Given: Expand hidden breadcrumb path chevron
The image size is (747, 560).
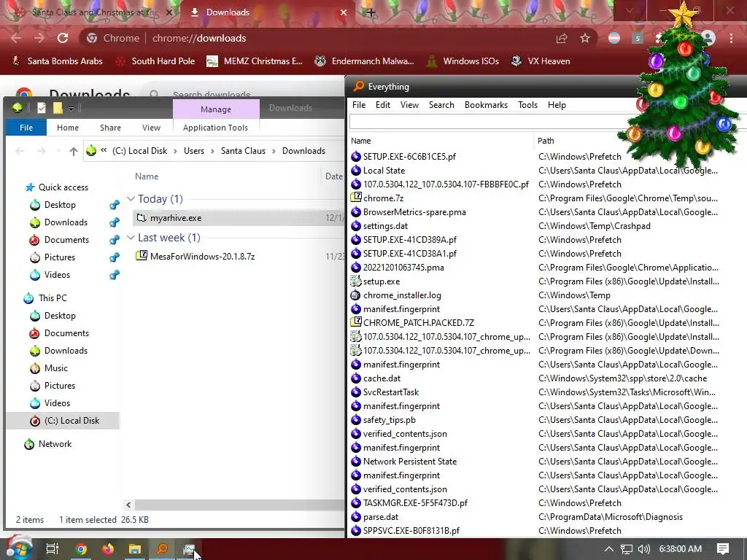Looking at the screenshot, I should pos(104,150).
